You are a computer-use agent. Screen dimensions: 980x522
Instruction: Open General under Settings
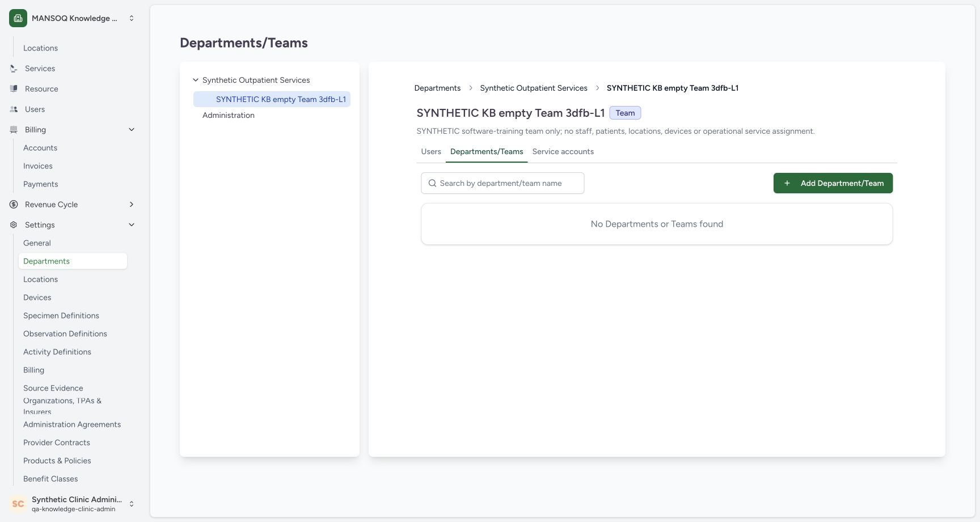37,243
